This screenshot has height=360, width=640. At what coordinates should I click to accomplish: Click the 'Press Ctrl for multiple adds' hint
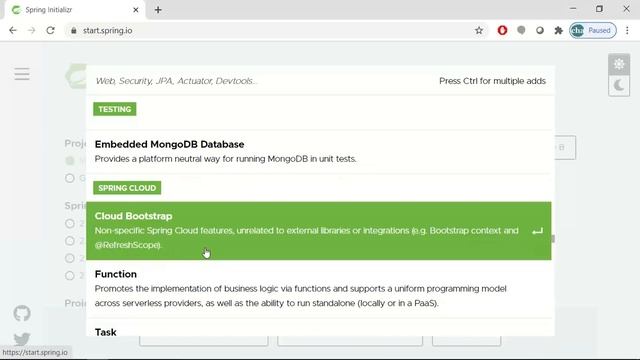[492, 81]
